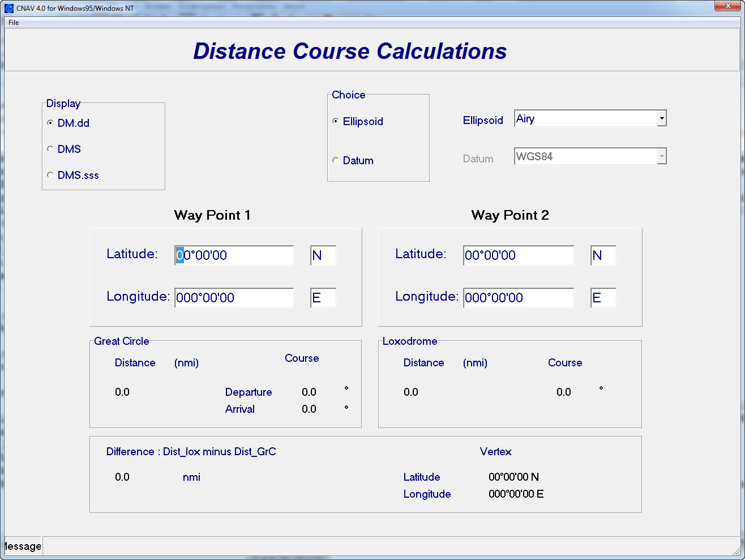The width and height of the screenshot is (745, 560).
Task: Choose DMS.sss display format
Action: (50, 175)
